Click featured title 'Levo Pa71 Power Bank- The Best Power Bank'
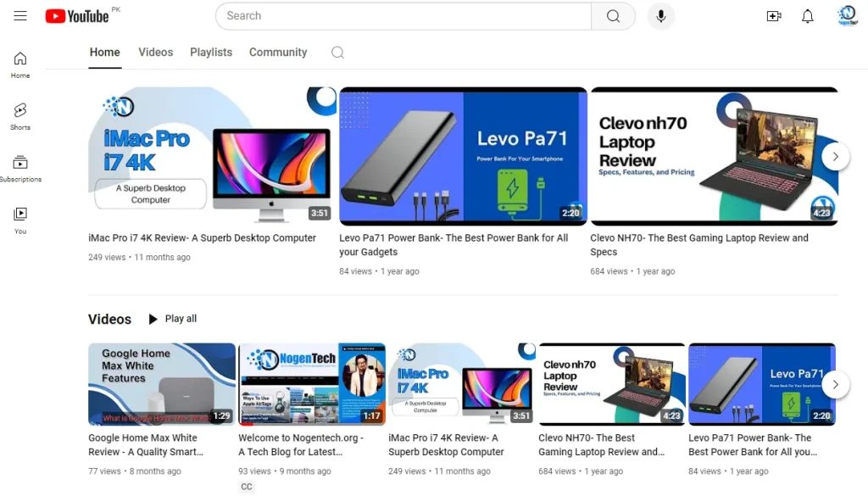Screen dimensions: 868x496 coord(453,245)
